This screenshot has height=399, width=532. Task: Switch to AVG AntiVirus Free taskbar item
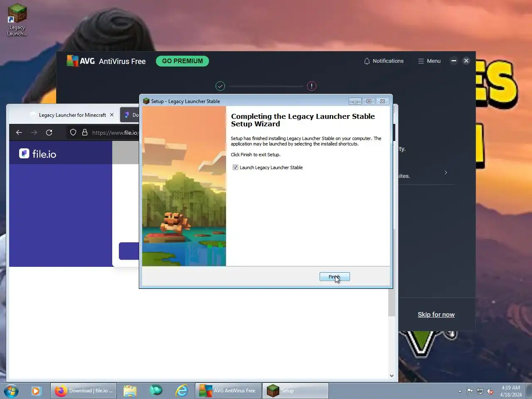(228, 391)
